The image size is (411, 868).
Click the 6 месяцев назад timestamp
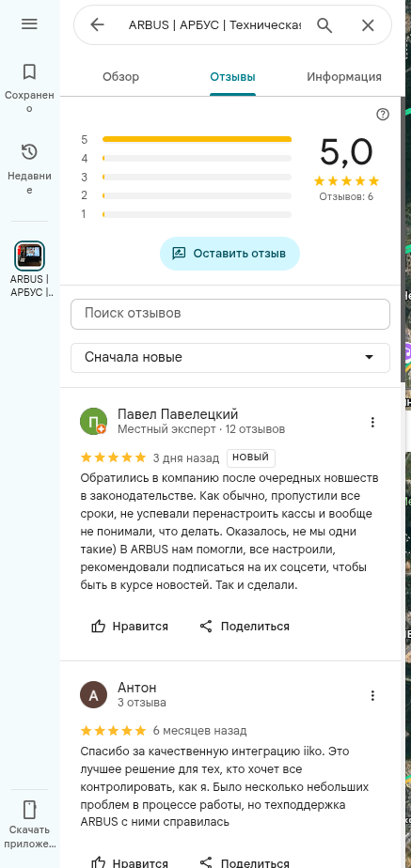200,731
